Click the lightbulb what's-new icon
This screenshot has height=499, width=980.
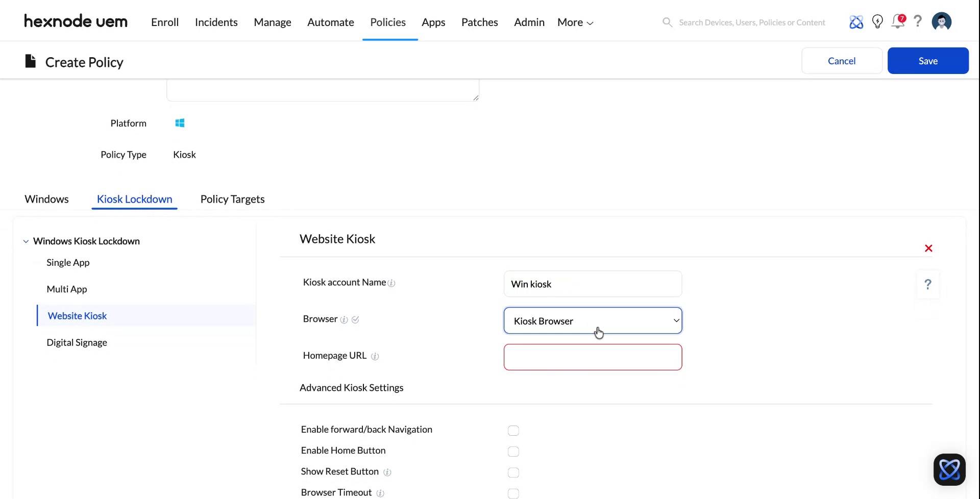click(877, 21)
